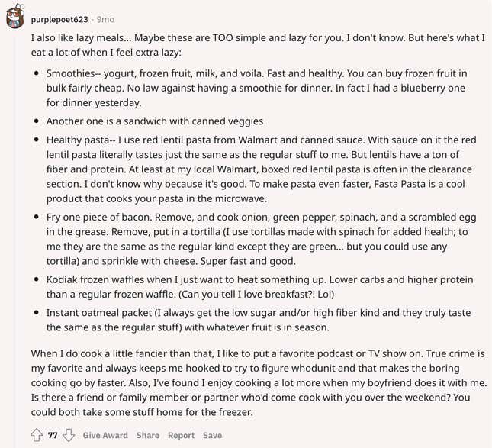Click the Fry one piece of bacon paragraph
Screen dimensions: 492x448
pyautogui.click(x=262, y=239)
